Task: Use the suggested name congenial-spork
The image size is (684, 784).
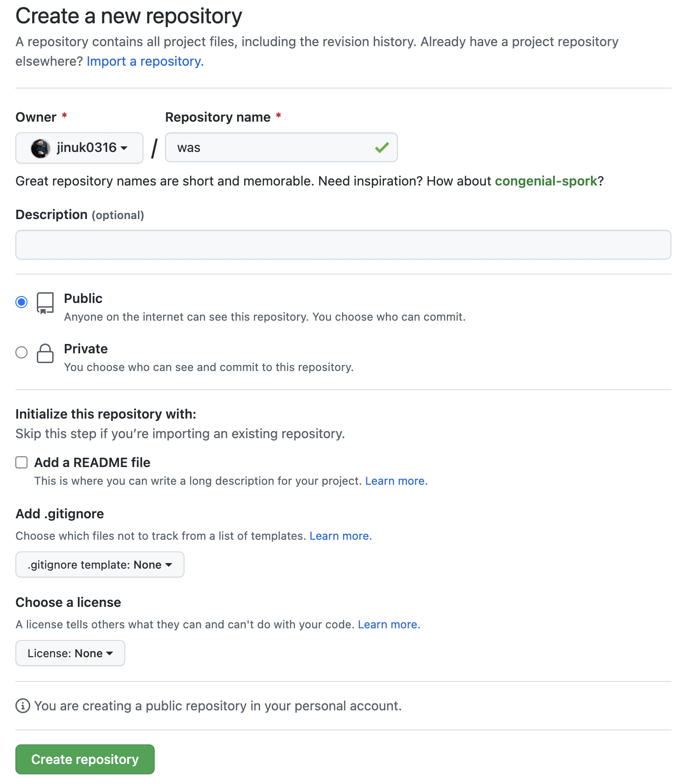Action: click(x=546, y=181)
